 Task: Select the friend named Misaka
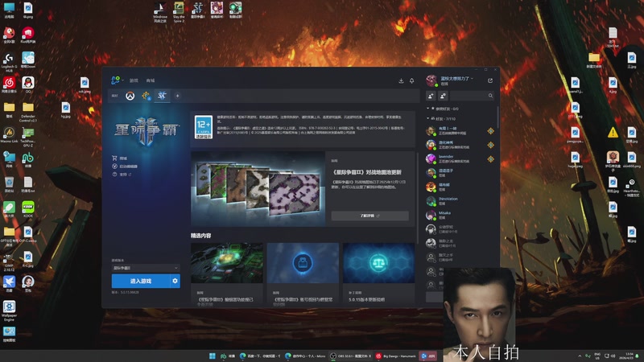pyautogui.click(x=460, y=215)
